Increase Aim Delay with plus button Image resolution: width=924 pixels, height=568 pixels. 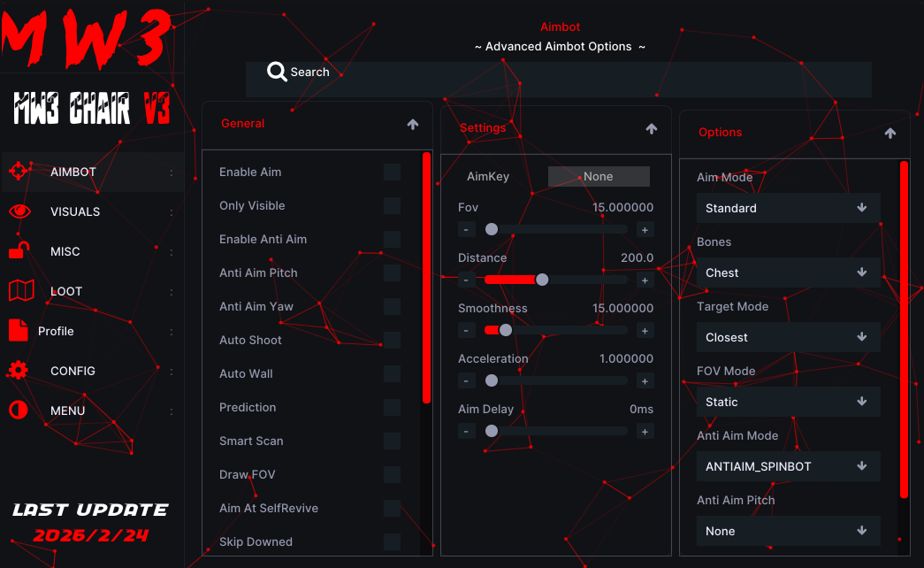coord(645,431)
